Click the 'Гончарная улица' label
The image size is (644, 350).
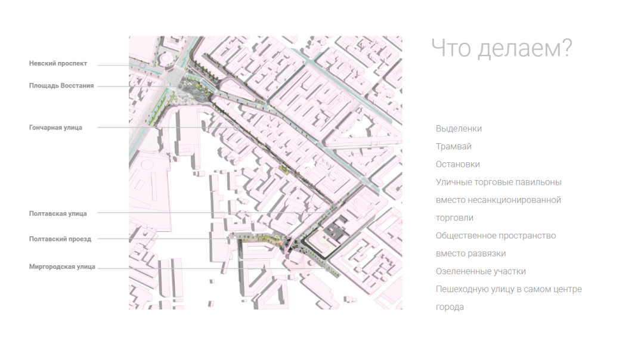coord(55,128)
